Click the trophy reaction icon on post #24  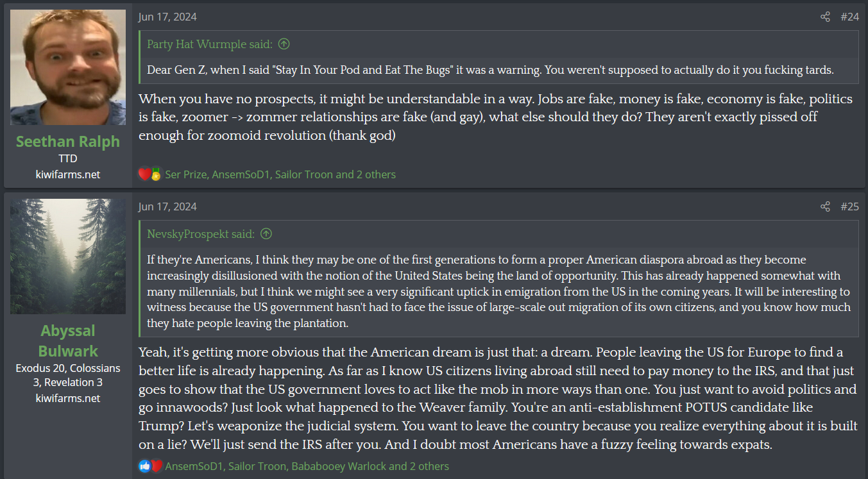pos(155,174)
